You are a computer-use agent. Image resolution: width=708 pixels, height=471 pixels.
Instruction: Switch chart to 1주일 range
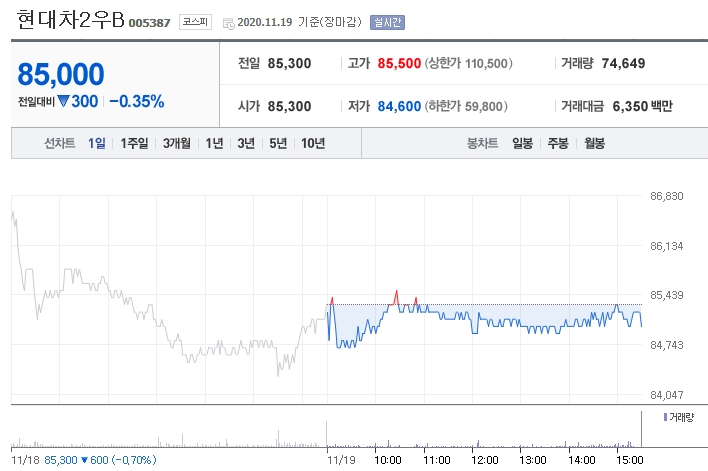[134, 143]
